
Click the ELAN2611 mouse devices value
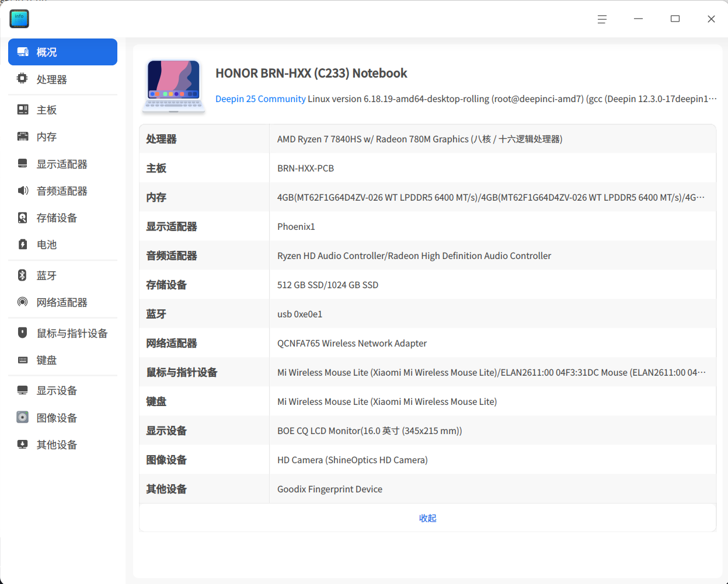(x=492, y=372)
